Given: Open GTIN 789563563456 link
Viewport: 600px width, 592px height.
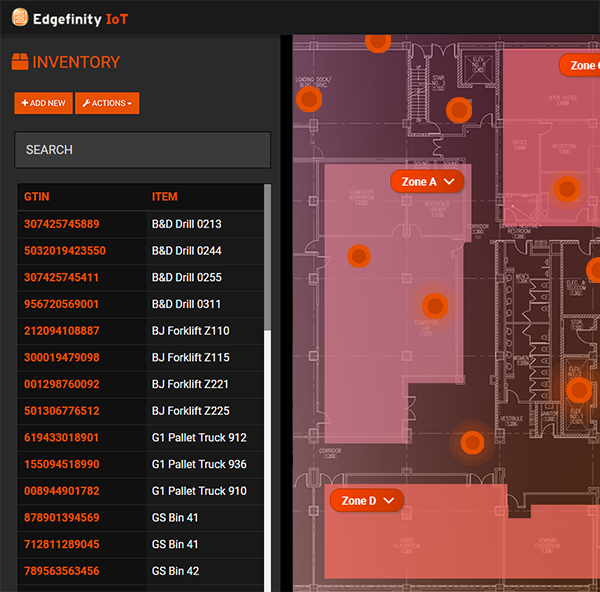Looking at the screenshot, I should (62, 571).
